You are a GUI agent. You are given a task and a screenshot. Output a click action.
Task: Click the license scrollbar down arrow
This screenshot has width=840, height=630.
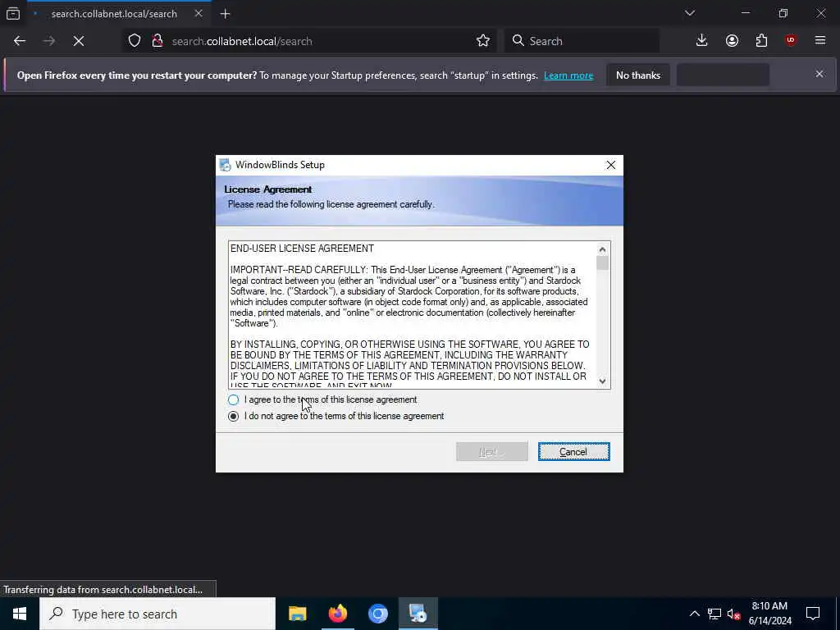click(602, 381)
